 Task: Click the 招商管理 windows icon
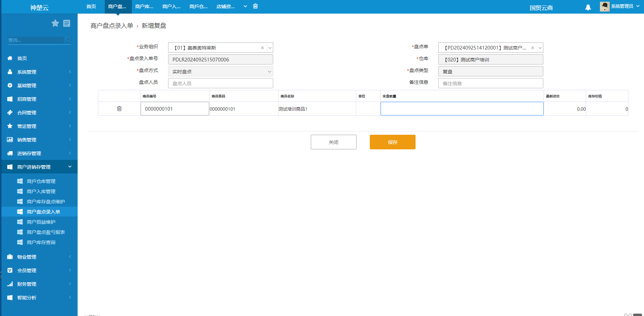click(10, 99)
